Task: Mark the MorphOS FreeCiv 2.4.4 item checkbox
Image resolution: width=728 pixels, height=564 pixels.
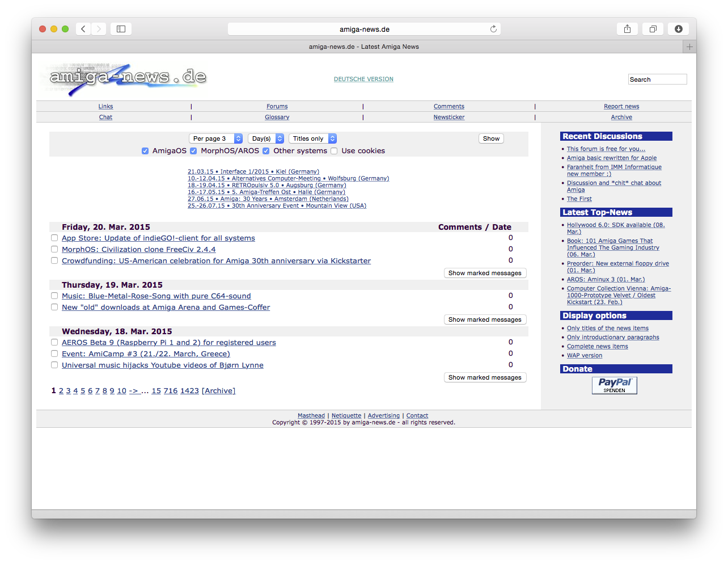Action: (x=54, y=249)
